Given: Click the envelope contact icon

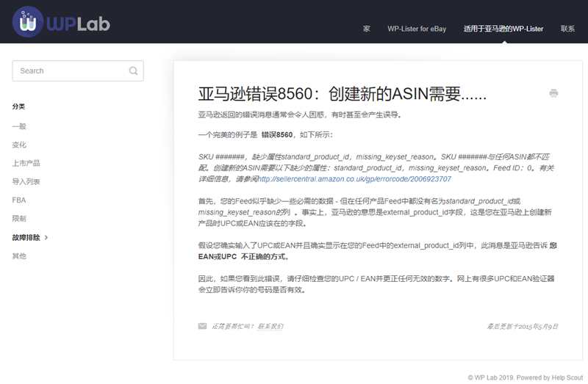Looking at the screenshot, I should (x=203, y=326).
